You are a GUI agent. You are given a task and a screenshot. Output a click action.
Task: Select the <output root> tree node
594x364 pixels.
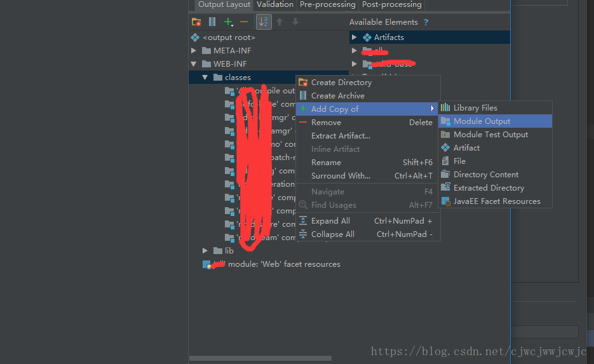tap(229, 37)
